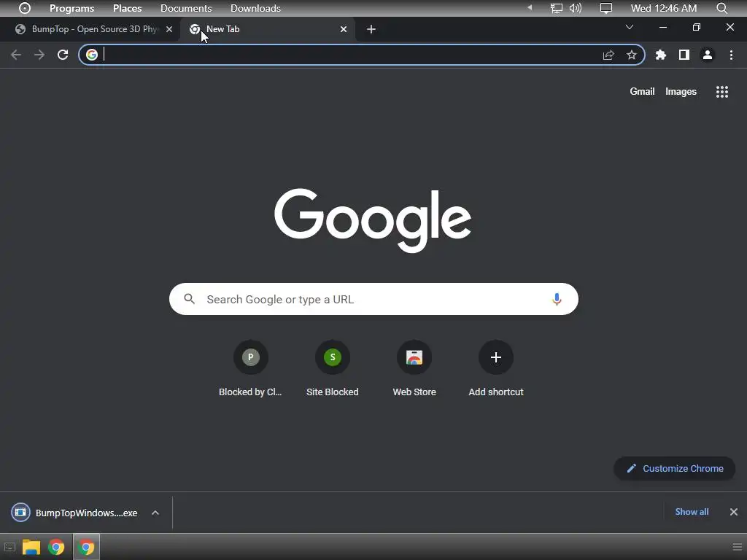Viewport: 747px width, 560px height.
Task: Open the Extensions puzzle icon
Action: click(x=660, y=55)
